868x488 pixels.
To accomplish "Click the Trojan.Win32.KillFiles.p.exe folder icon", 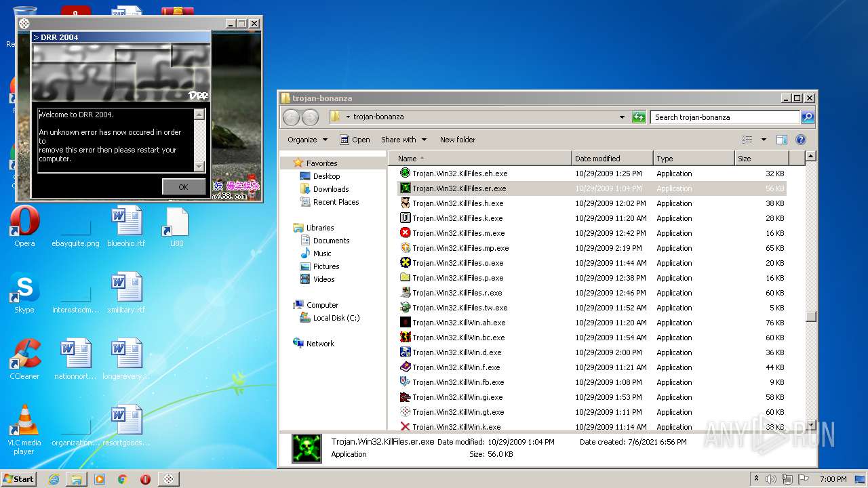I will pos(406,278).
